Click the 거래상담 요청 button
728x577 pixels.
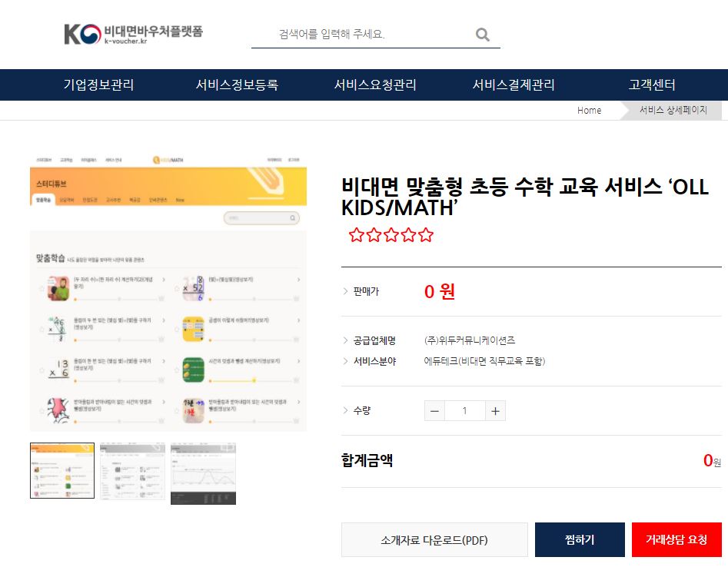click(676, 539)
